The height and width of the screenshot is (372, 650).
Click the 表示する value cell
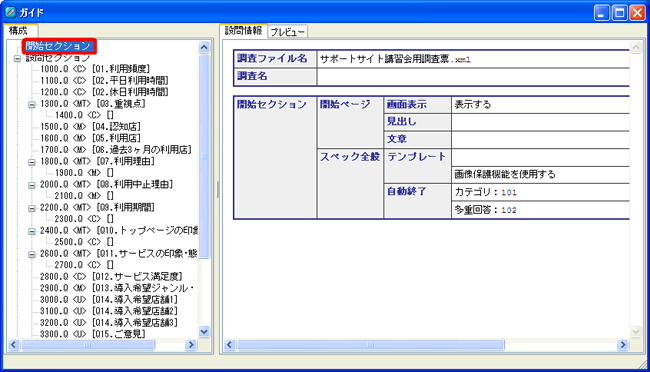[540, 105]
